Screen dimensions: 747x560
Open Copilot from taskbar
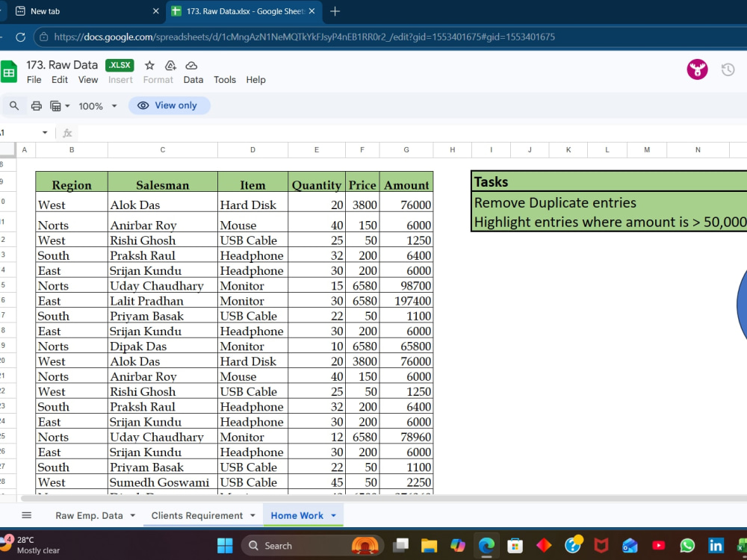457,546
